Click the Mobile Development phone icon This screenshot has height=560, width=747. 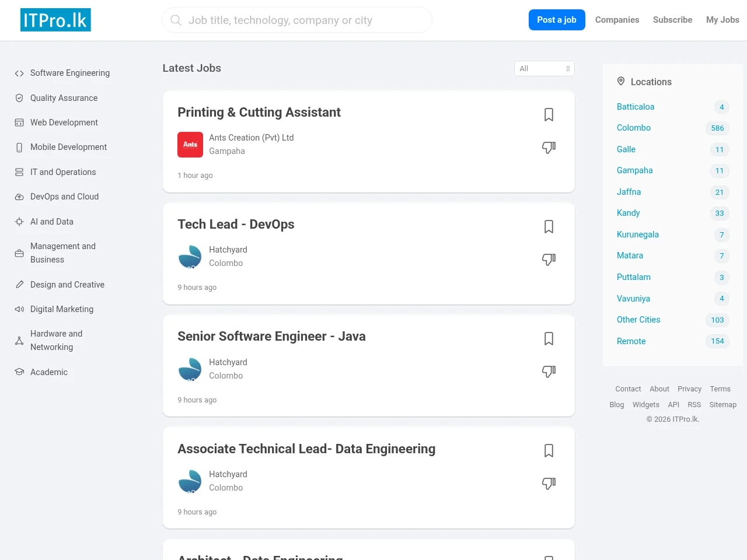(19, 148)
